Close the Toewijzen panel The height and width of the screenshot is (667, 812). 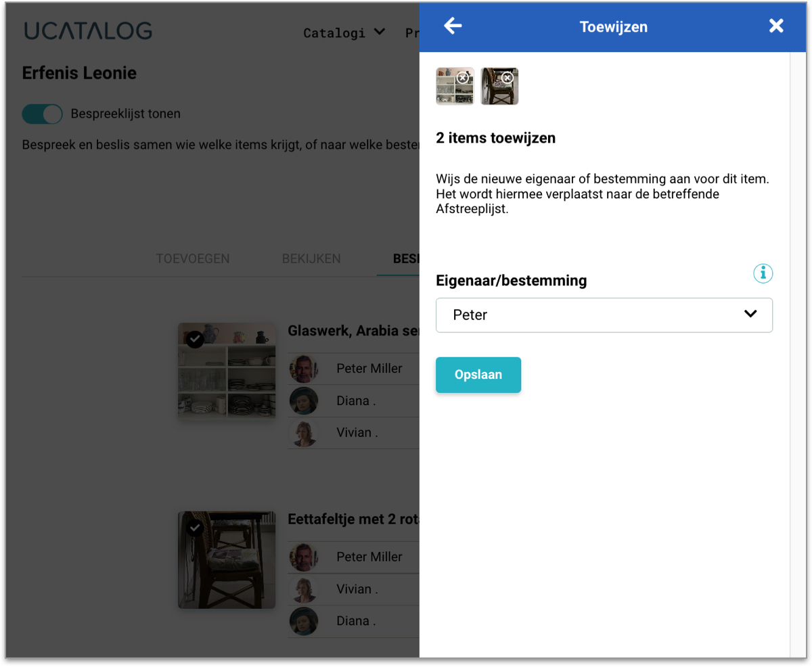(x=776, y=26)
